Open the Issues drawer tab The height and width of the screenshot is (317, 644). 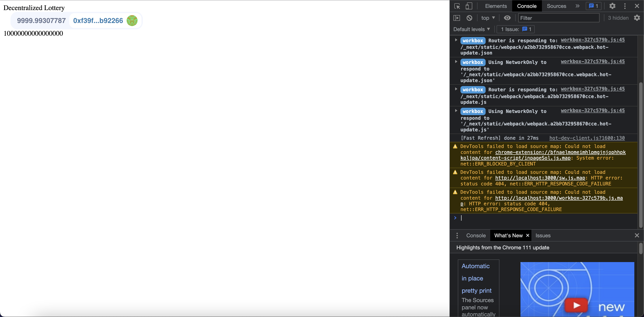click(x=543, y=235)
